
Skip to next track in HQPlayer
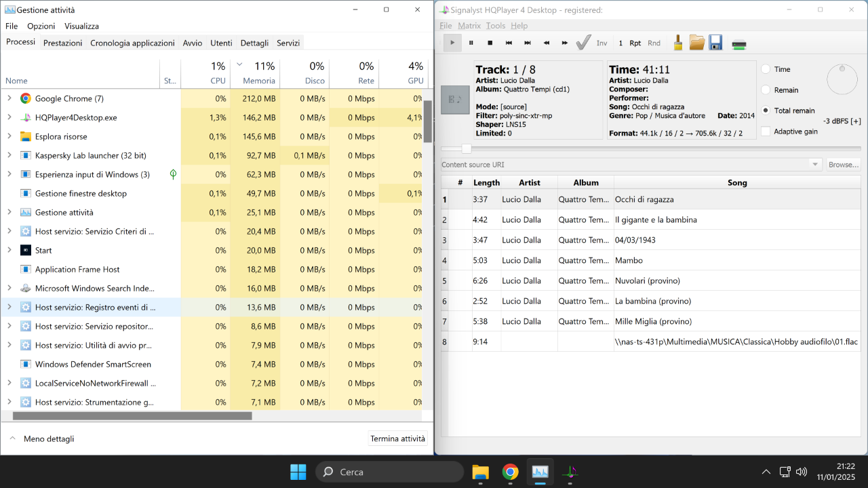(528, 43)
